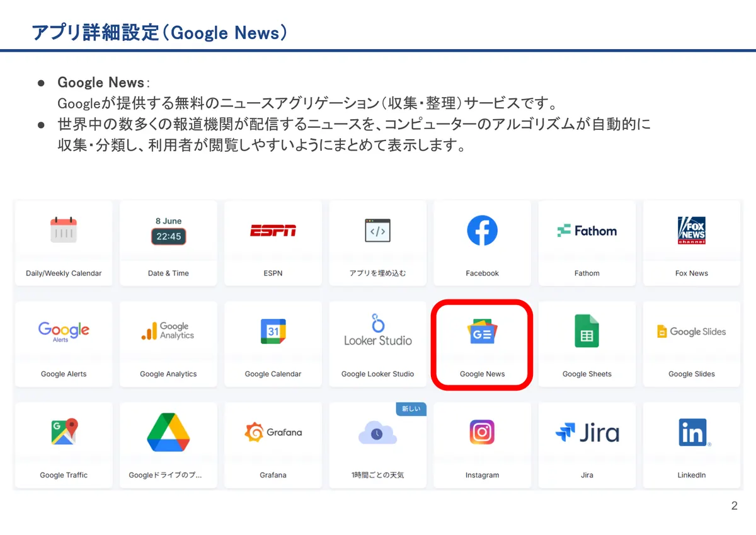Open the Fox News channel logo
This screenshot has height=535, width=756.
692,231
